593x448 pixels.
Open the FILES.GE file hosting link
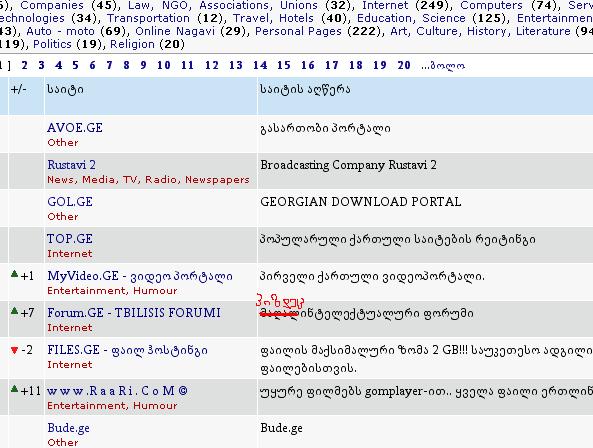coord(127,350)
